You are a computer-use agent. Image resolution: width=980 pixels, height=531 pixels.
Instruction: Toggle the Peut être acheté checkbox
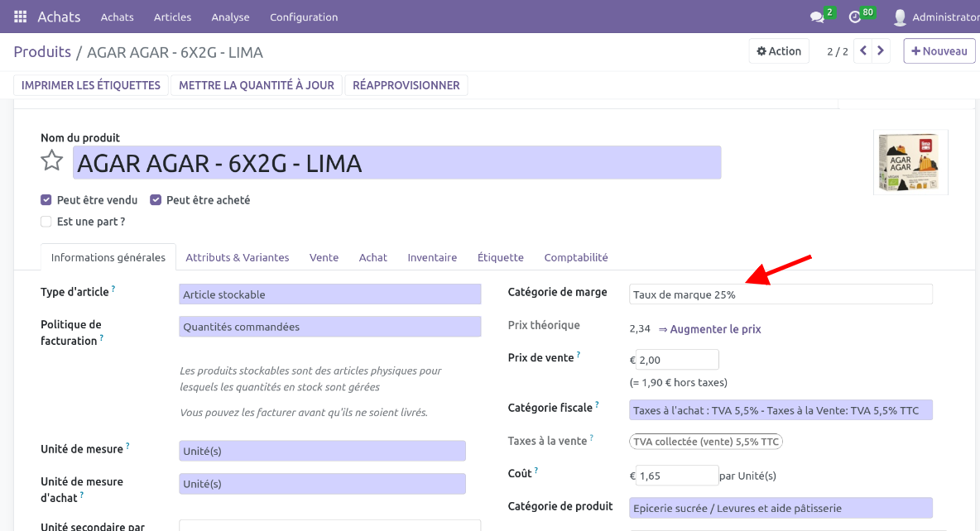click(x=156, y=200)
